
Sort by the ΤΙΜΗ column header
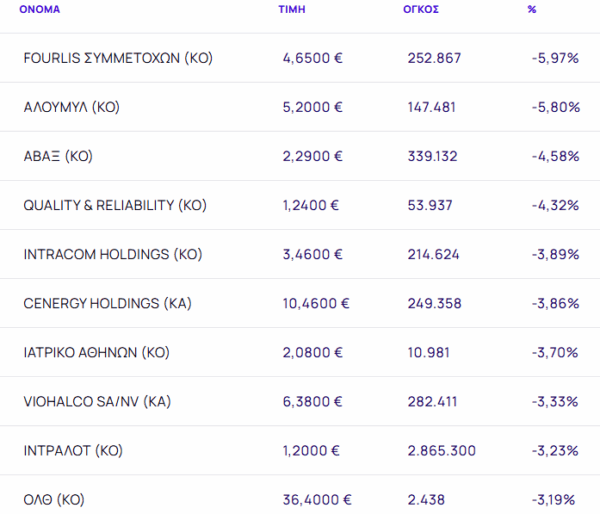tap(292, 10)
